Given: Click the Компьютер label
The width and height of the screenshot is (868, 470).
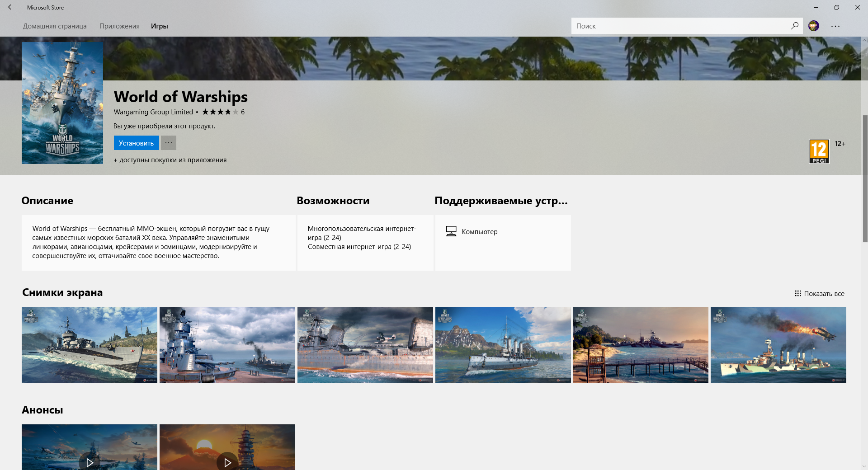Looking at the screenshot, I should (480, 232).
